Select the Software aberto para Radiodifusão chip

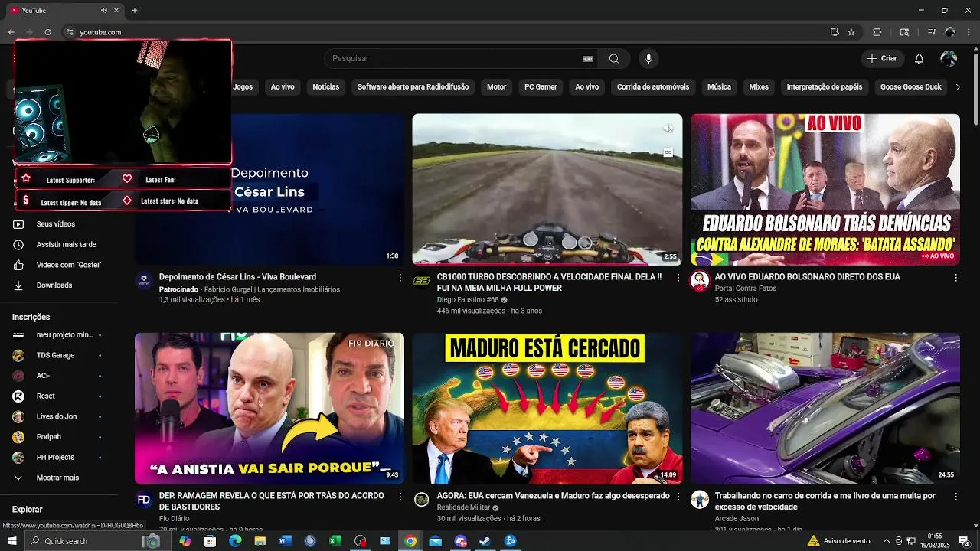coord(413,87)
